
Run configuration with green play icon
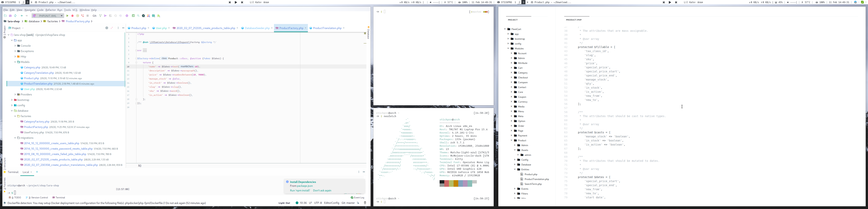pos(67,16)
